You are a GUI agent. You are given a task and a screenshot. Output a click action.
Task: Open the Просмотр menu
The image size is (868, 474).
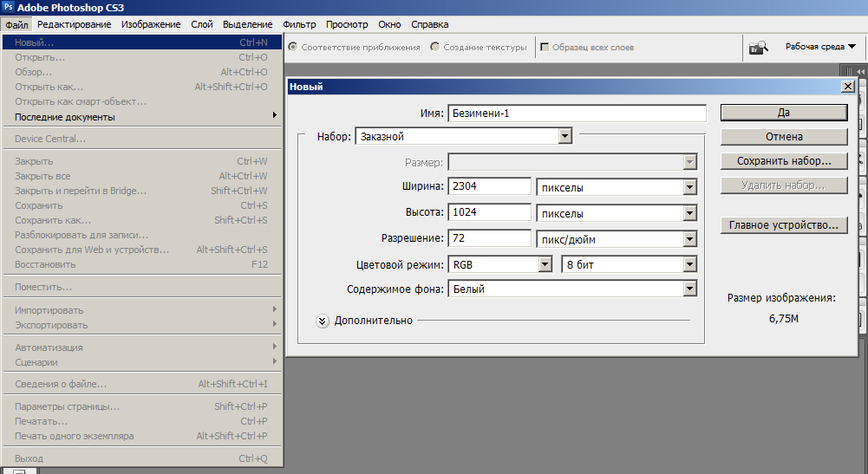(347, 25)
